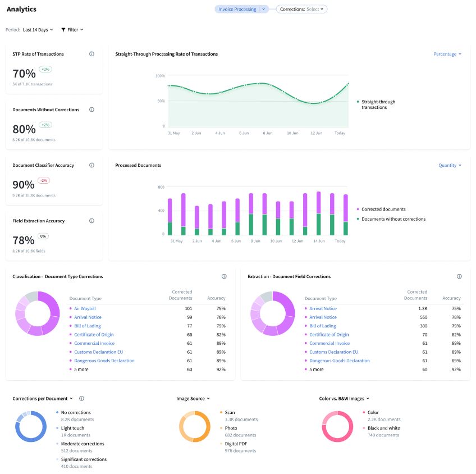Click the Classification corrections donut chart
Screen dimensions: 476x474
point(38,313)
